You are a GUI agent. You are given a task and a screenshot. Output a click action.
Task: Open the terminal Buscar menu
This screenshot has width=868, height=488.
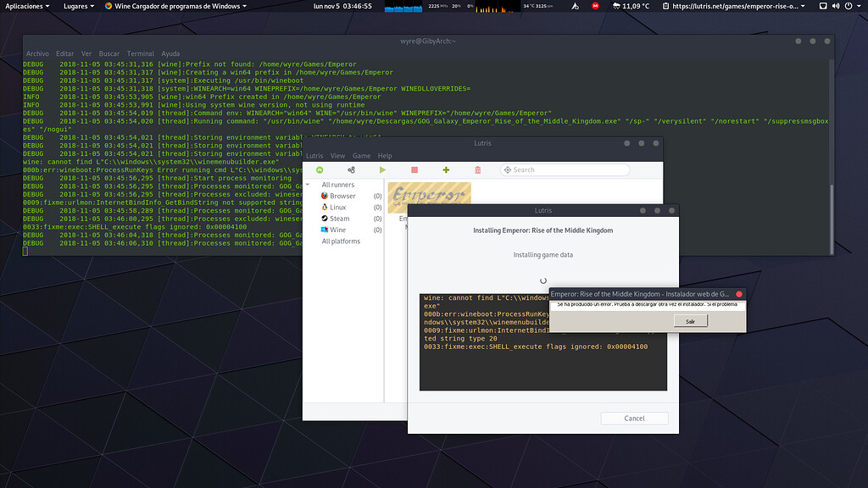[x=109, y=53]
